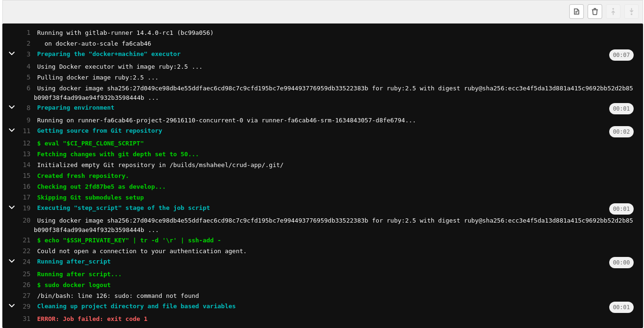This screenshot has width=644, height=328.
Task: Click line number 12 link
Action: [26, 143]
